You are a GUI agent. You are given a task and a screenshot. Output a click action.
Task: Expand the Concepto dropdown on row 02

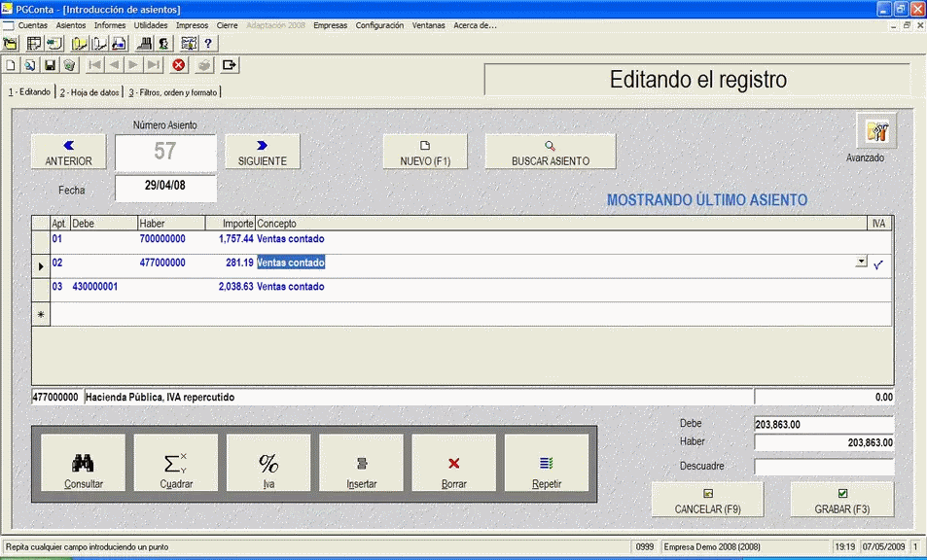click(860, 262)
